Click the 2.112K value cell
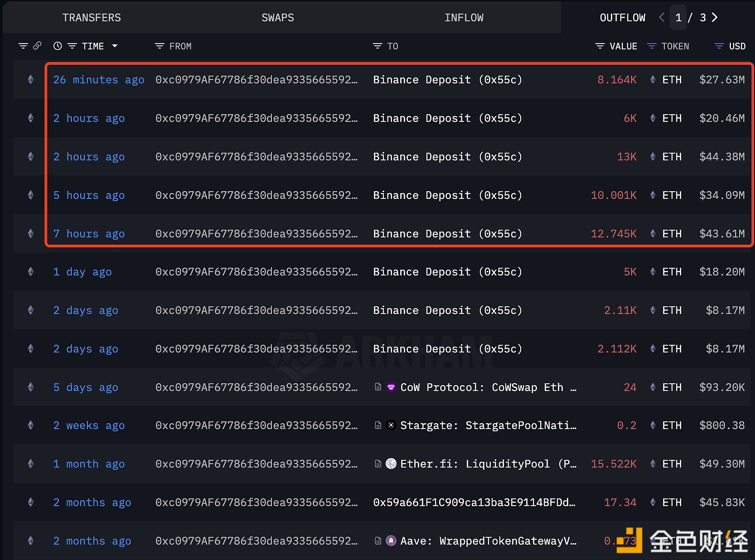 pos(617,349)
